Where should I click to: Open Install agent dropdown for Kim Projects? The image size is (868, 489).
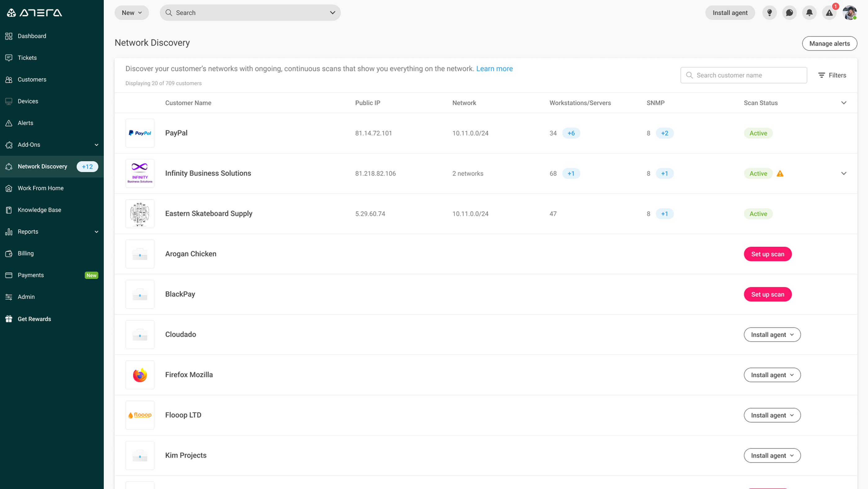[772, 455]
